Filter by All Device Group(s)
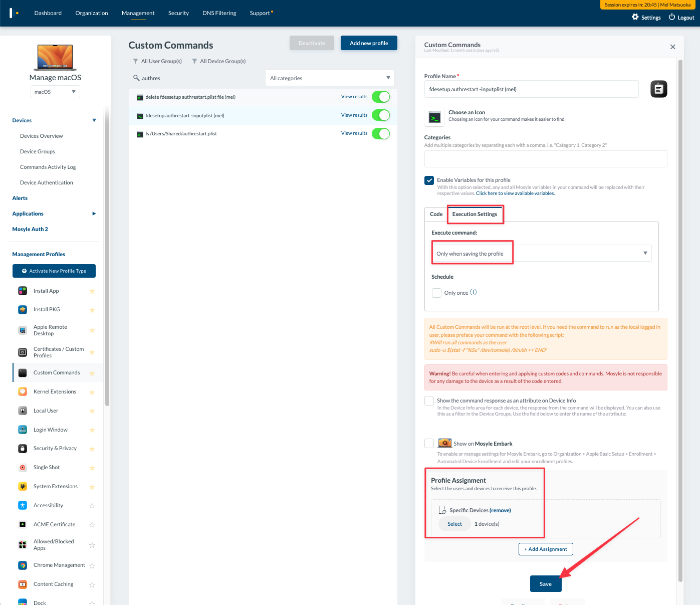 219,61
